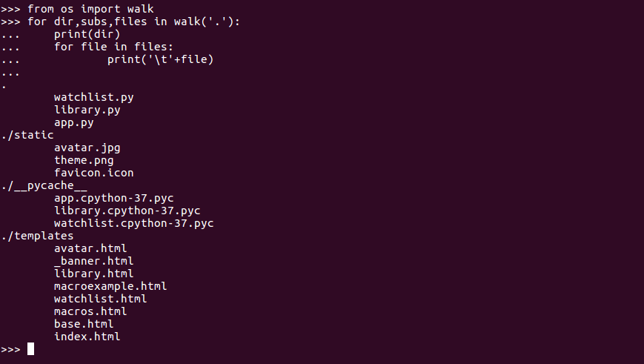Click the _banner.html filename

tap(93, 261)
